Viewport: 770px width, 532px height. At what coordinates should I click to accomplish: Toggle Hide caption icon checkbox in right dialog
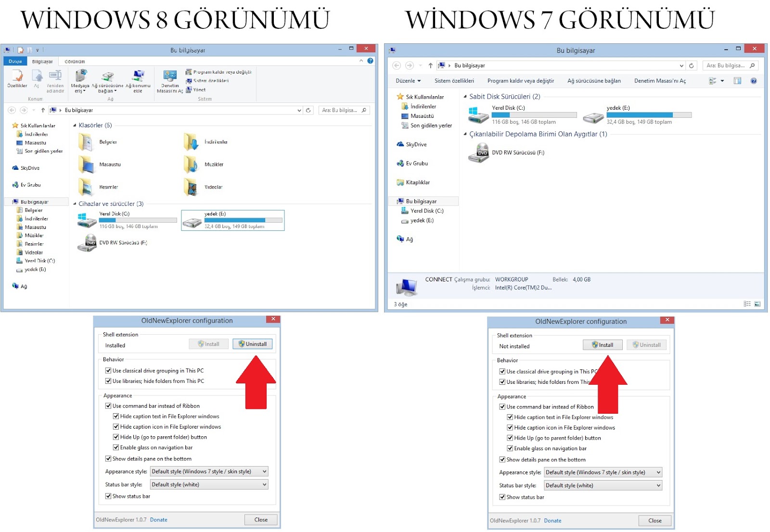[510, 428]
